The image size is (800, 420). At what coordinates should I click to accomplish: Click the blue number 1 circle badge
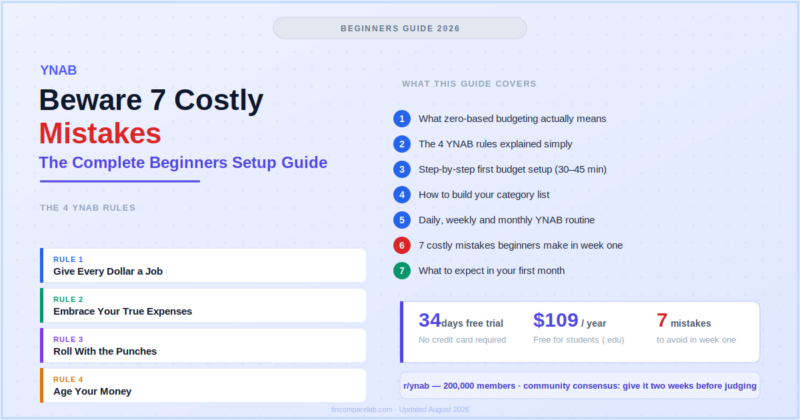click(x=402, y=119)
